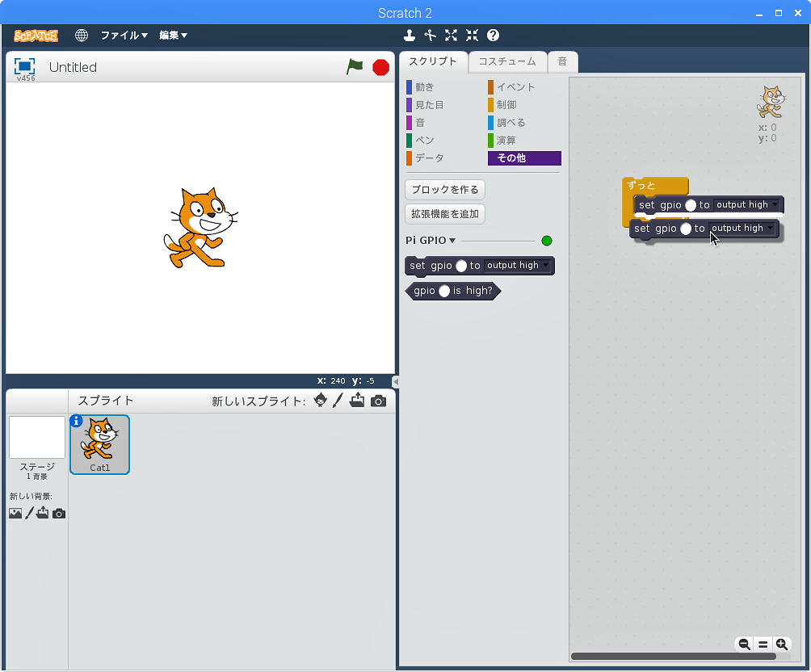
Task: Paint a new backdrop
Action: pos(29,513)
